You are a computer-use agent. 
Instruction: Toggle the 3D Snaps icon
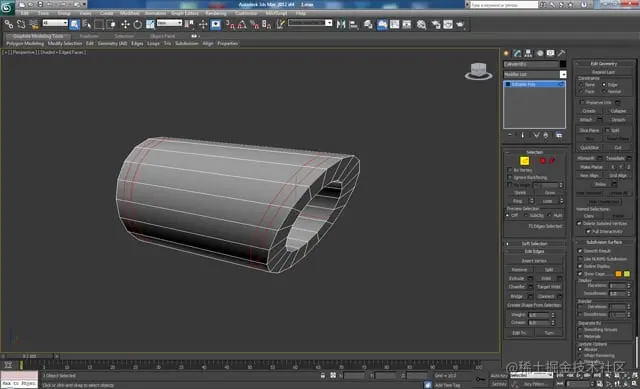[230, 24]
